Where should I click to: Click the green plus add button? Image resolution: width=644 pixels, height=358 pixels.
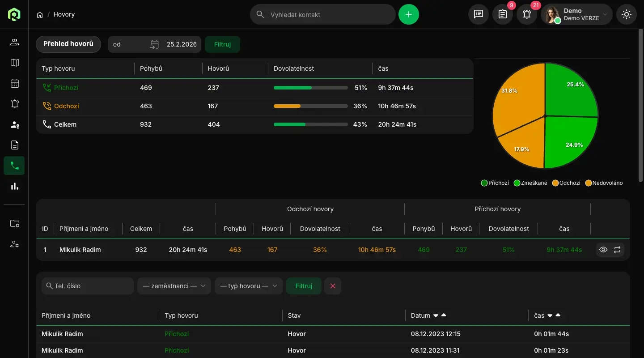(408, 14)
